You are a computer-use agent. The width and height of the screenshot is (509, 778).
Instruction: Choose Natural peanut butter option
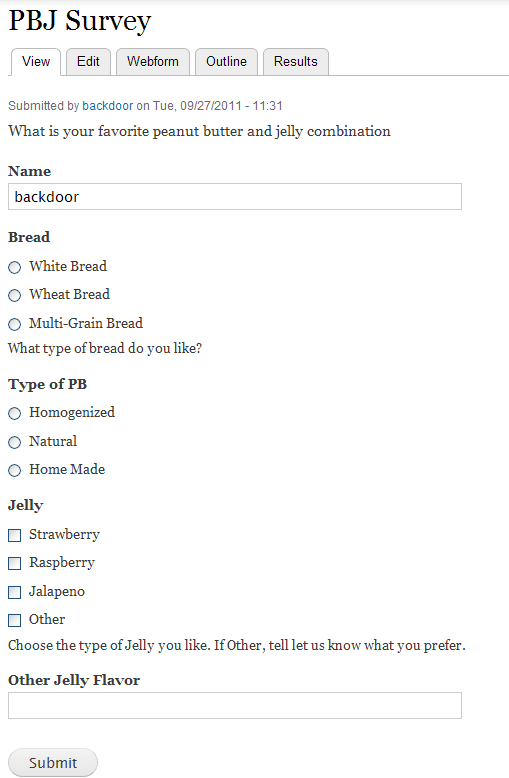[x=14, y=442]
